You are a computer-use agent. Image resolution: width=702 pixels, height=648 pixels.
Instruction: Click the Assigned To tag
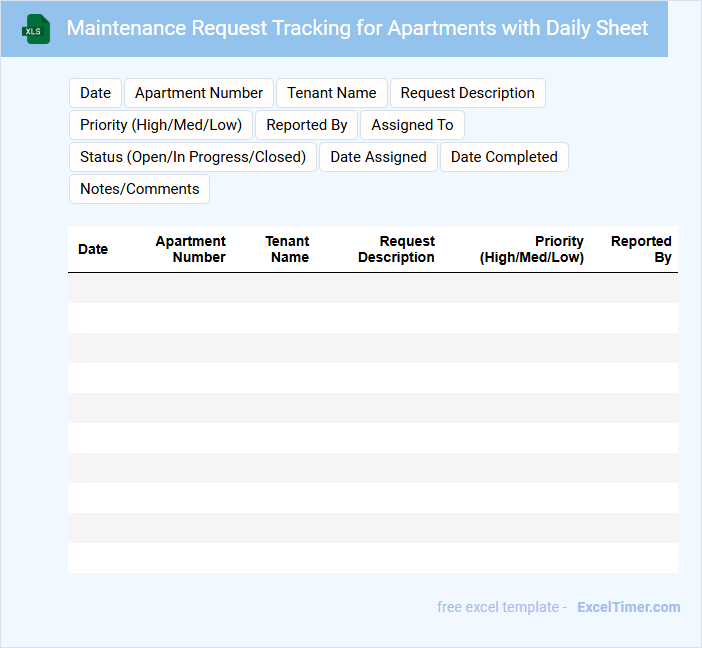click(x=412, y=125)
